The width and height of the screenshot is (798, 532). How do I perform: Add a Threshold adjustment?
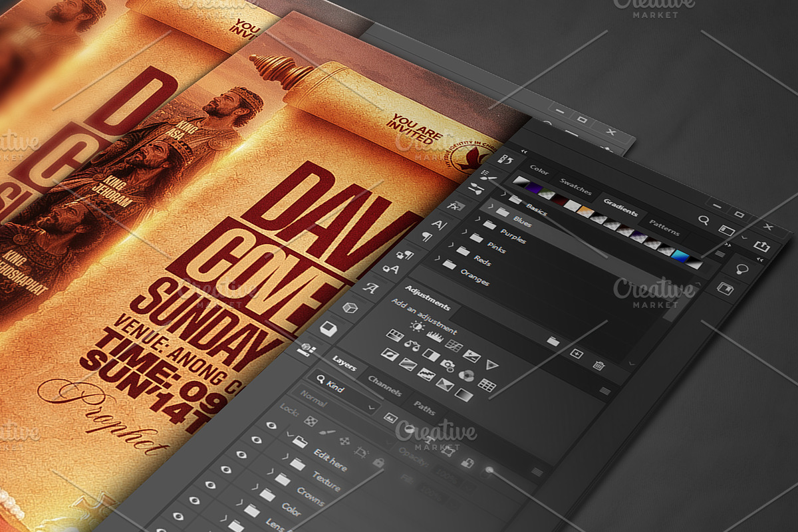426,374
